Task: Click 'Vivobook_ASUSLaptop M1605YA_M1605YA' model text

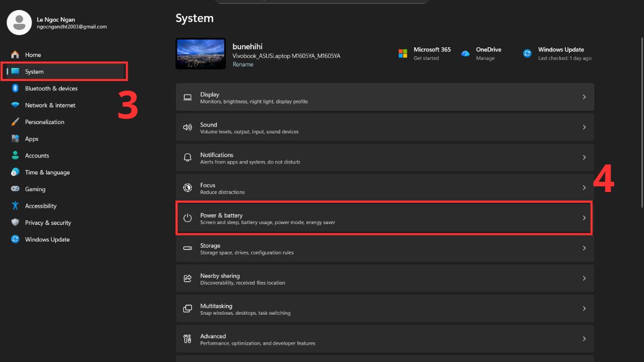Action: (286, 56)
